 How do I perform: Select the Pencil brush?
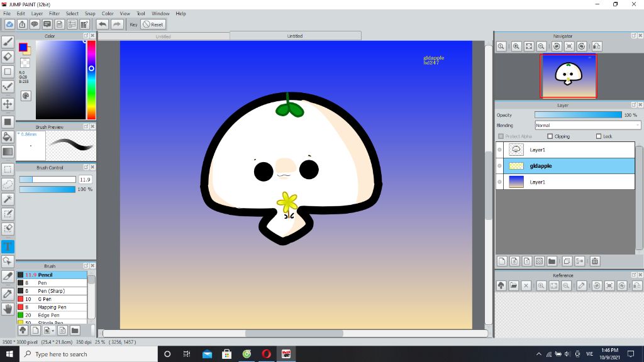[52, 275]
